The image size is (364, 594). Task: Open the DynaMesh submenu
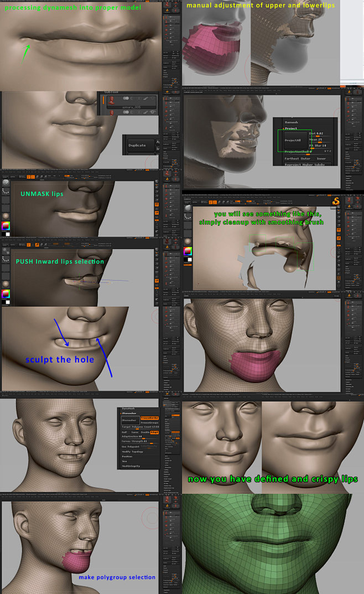pos(129,409)
